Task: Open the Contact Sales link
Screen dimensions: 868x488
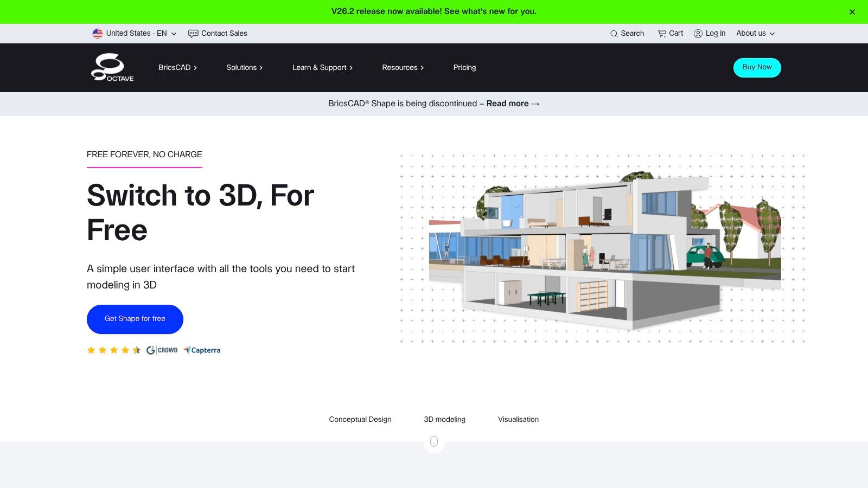Action: 224,34
